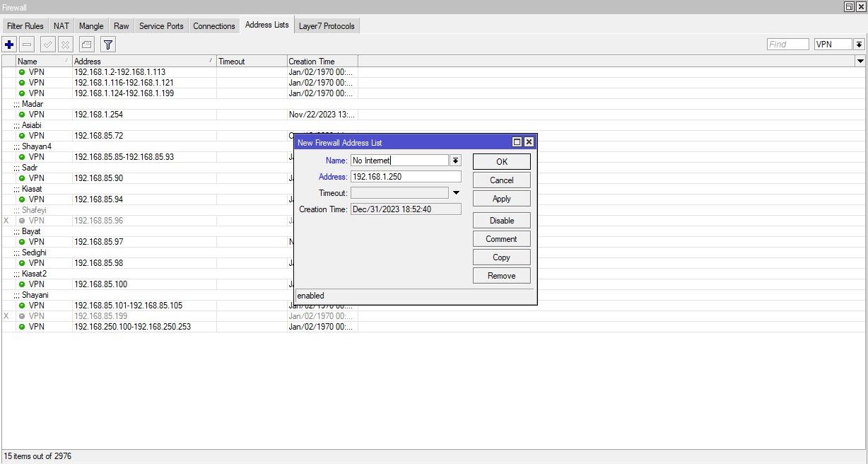868x464 pixels.
Task: Maximize the New Firewall Address List dialog
Action: 517,142
